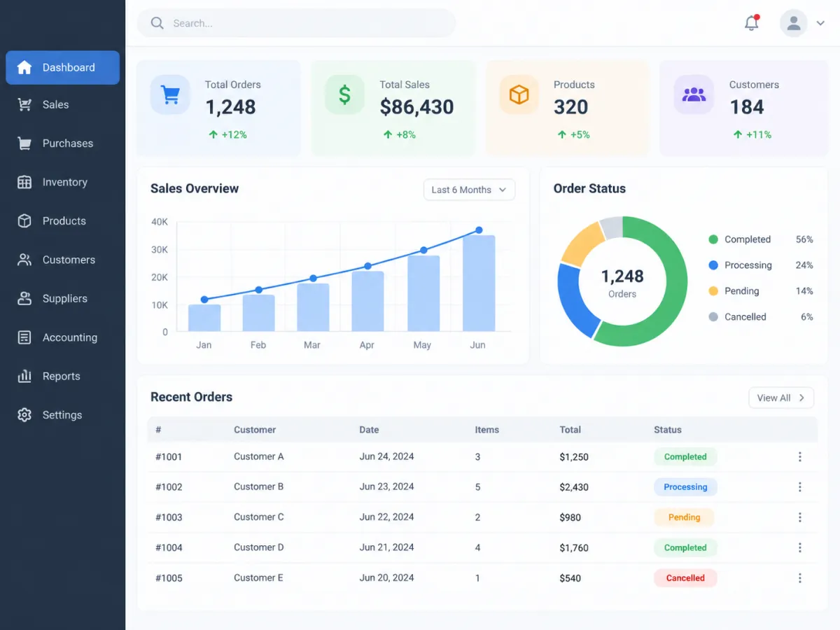The width and height of the screenshot is (840, 630).
Task: Click the Jun bar in Sales Overview
Action: pyautogui.click(x=479, y=283)
